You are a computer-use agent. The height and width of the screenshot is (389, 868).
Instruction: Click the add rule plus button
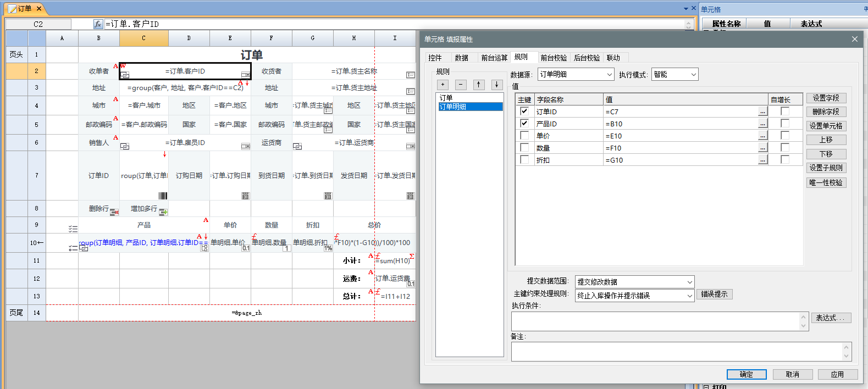(443, 85)
